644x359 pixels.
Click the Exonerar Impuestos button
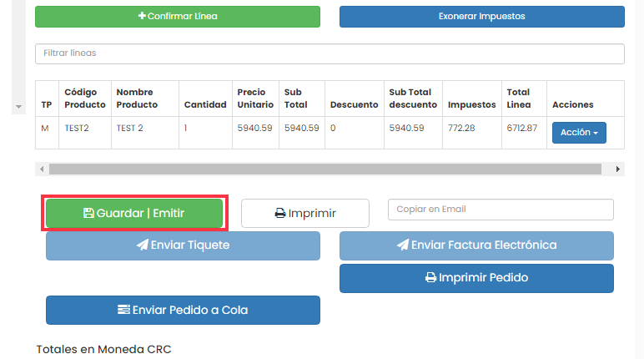pyautogui.click(x=482, y=17)
